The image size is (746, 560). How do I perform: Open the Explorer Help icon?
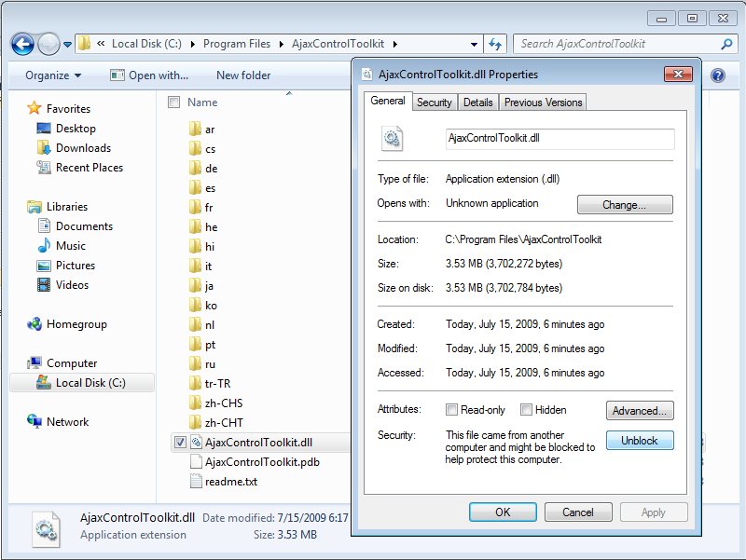tap(718, 75)
